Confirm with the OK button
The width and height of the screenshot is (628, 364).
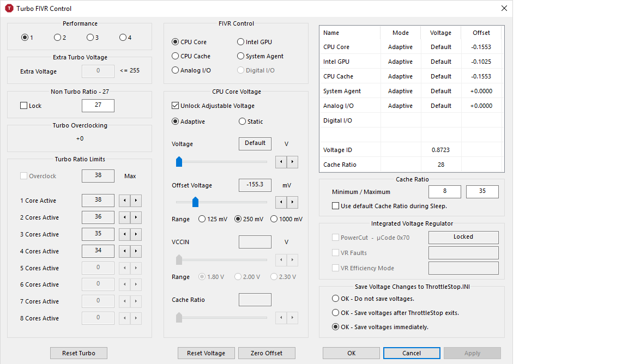(351, 353)
